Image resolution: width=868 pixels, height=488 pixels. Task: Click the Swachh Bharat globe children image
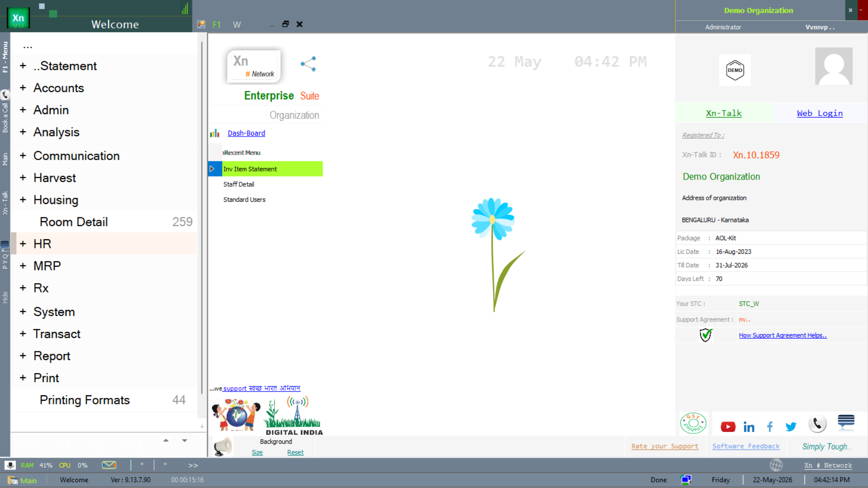pos(236,415)
